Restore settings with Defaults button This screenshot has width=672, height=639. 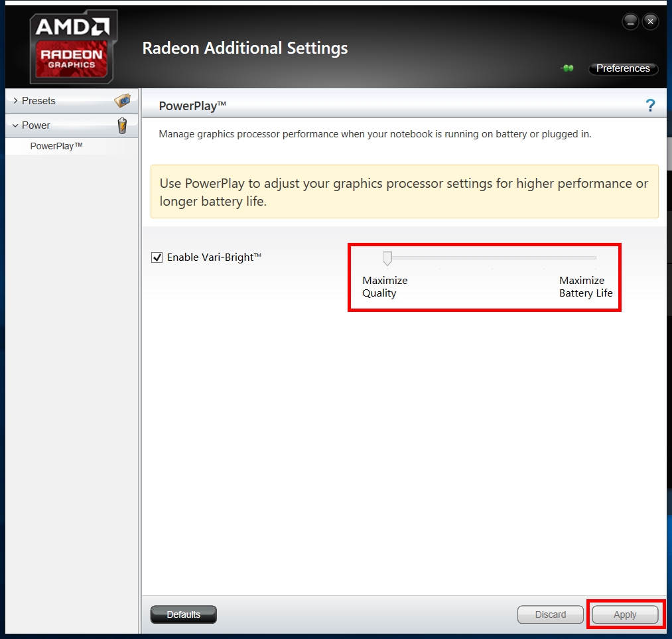pos(184,614)
